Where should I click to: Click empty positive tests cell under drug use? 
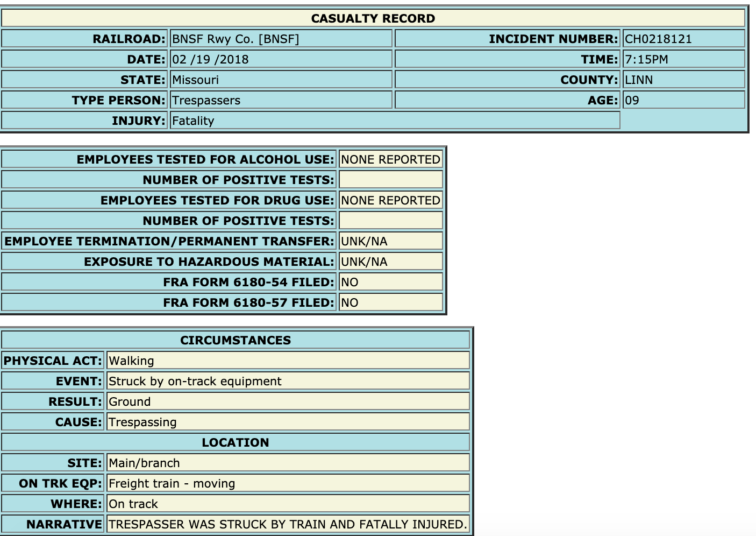[x=390, y=221]
